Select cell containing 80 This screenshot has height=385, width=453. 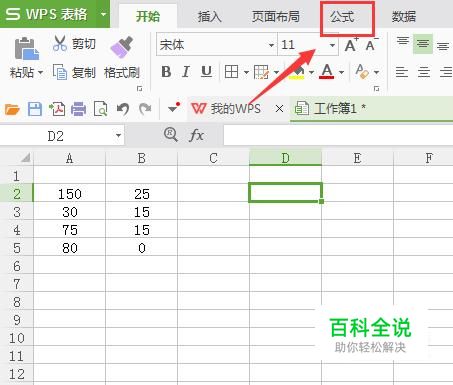tap(69, 248)
